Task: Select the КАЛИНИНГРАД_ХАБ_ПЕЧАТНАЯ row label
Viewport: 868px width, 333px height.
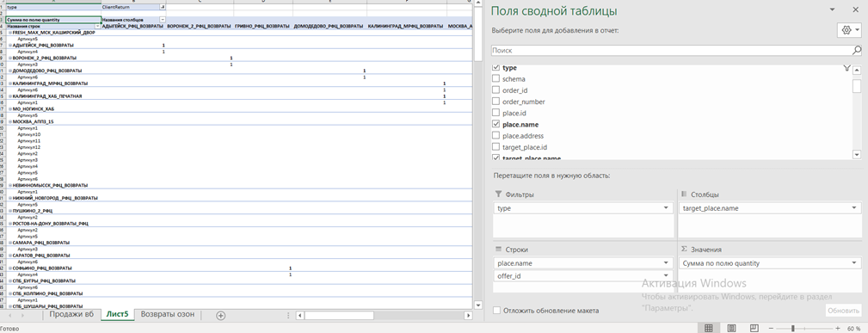Action: 47,96
